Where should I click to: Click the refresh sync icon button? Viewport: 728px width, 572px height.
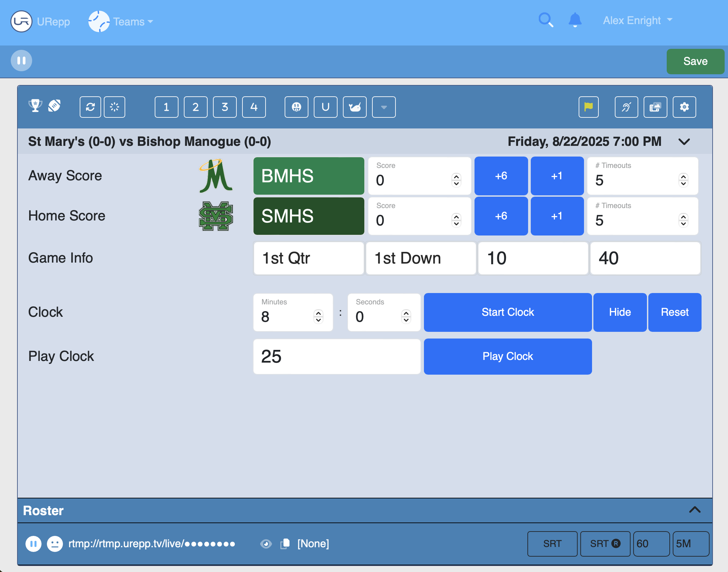pos(90,107)
